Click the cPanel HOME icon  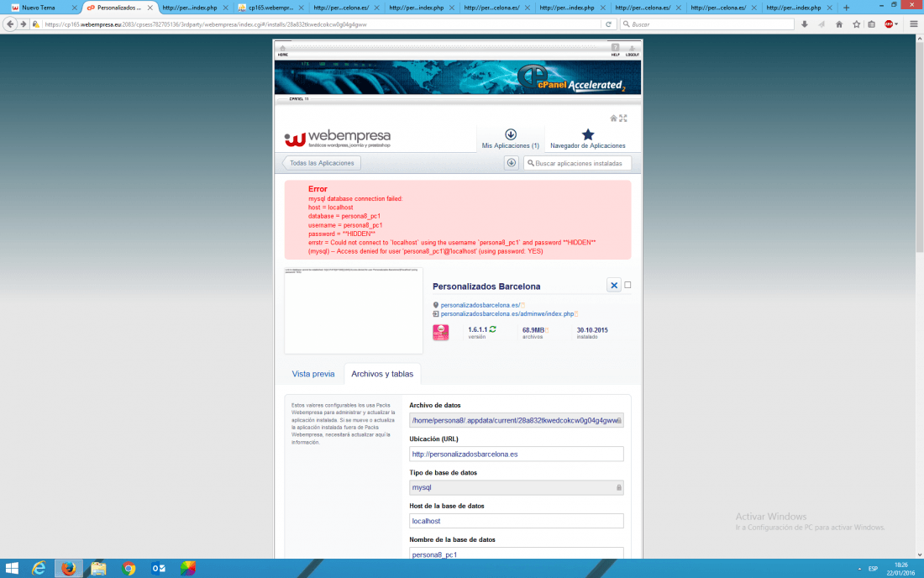tap(283, 50)
